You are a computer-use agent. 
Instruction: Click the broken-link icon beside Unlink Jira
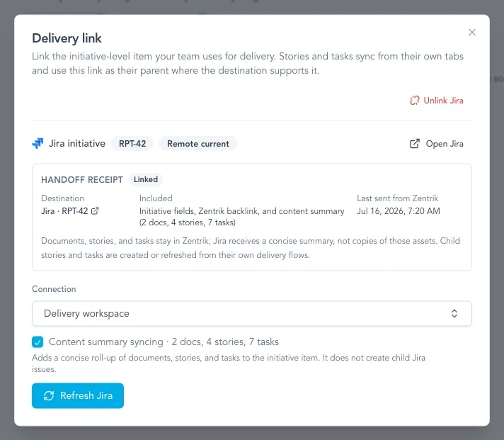[x=415, y=101]
